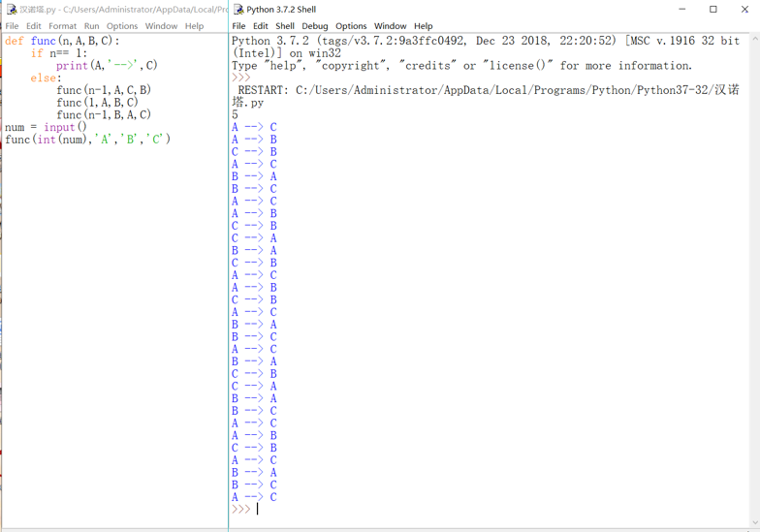Open Debug menu in Python Shell
Viewport: 760px width, 532px height.
click(x=315, y=26)
